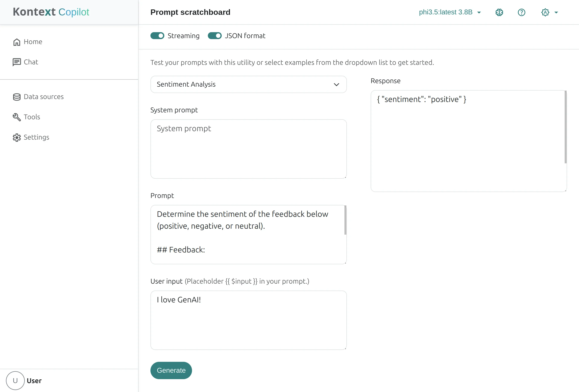Turn off JSON format
Screen dimensions: 579x392
click(215, 36)
